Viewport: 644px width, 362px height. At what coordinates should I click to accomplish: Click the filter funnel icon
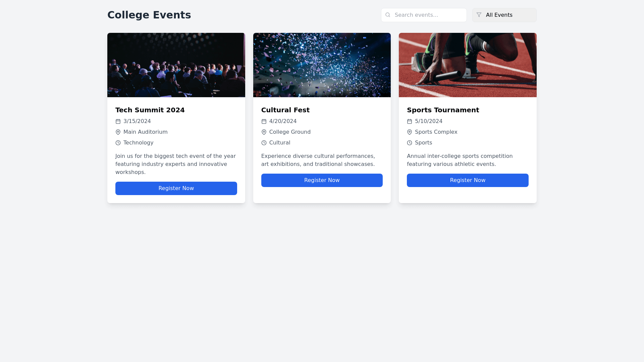[x=479, y=15]
